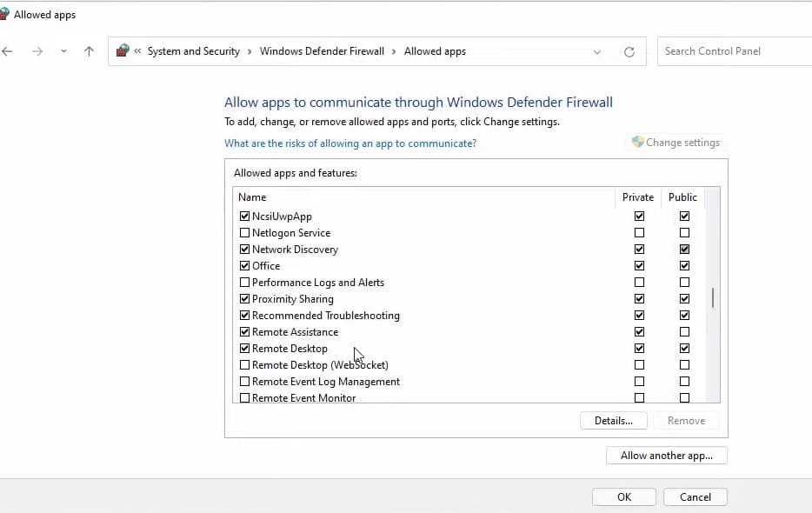812x513 pixels.
Task: Click the Forward navigation arrow
Action: (37, 51)
